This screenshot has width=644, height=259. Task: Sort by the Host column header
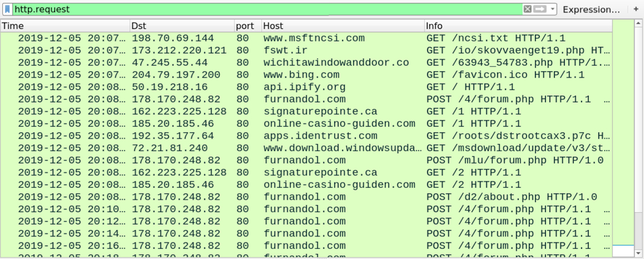pyautogui.click(x=343, y=26)
